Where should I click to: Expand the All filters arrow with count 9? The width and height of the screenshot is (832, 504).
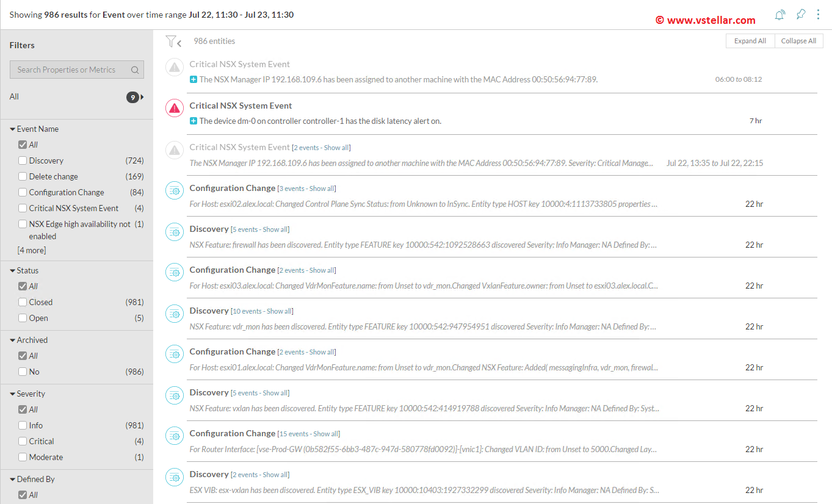pos(142,97)
